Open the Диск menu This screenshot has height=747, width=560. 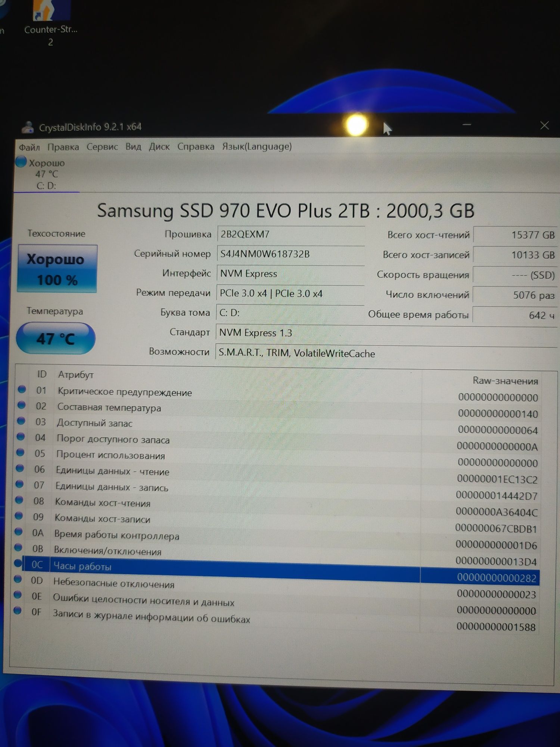[x=159, y=146]
